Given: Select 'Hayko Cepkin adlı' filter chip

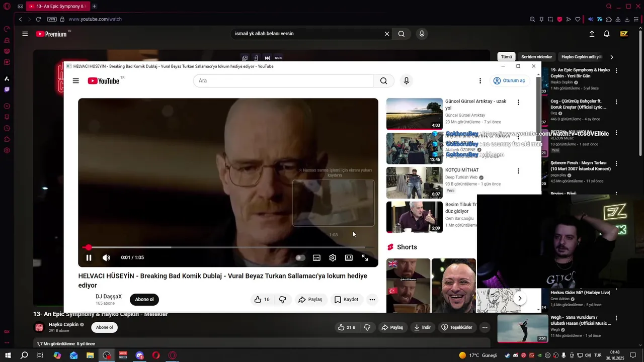Looking at the screenshot, I should [x=582, y=57].
